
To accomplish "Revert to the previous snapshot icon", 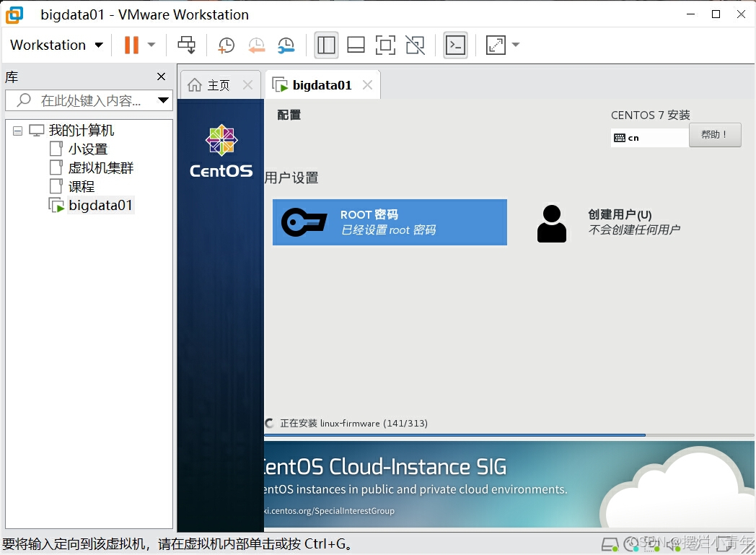I will coord(257,45).
